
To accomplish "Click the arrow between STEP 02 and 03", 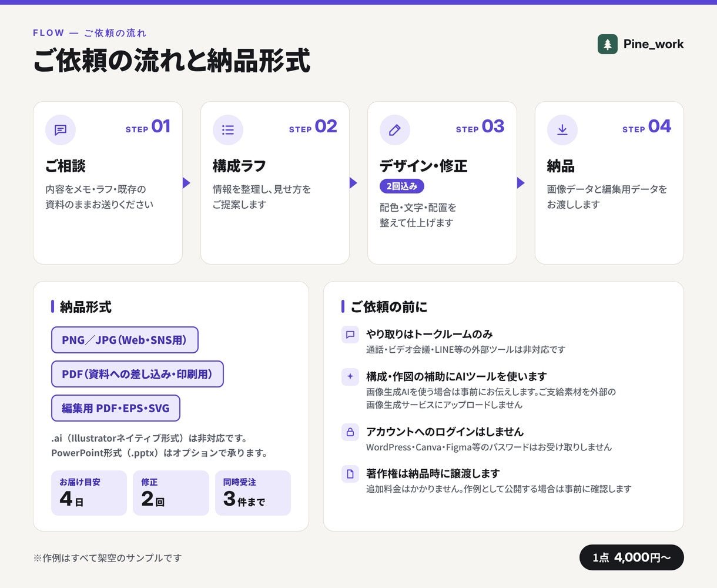I will pos(353,183).
